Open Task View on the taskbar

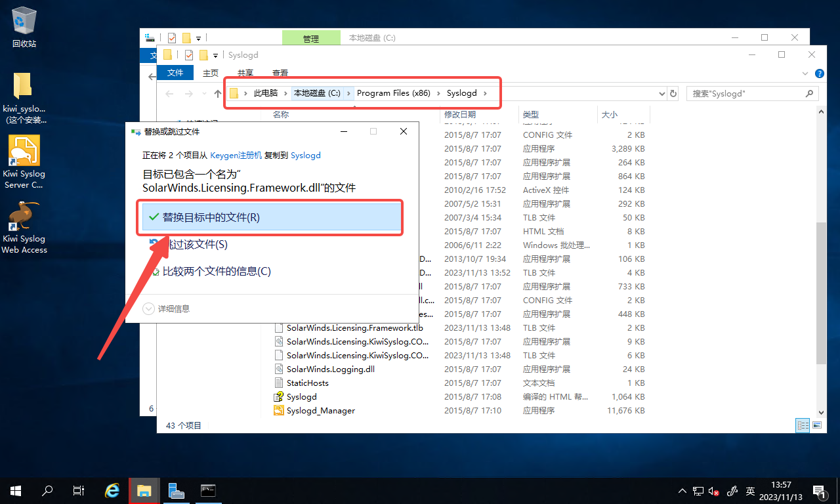click(79, 490)
